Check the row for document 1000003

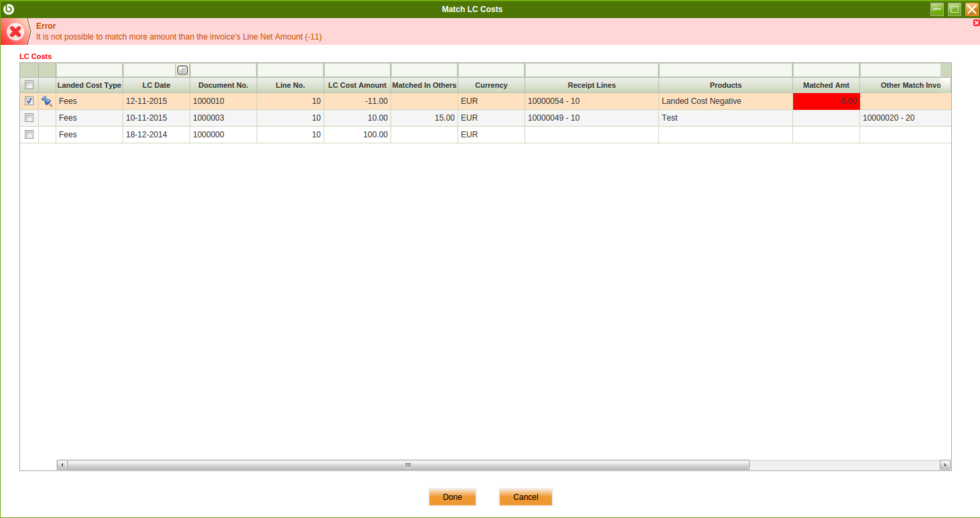[29, 118]
